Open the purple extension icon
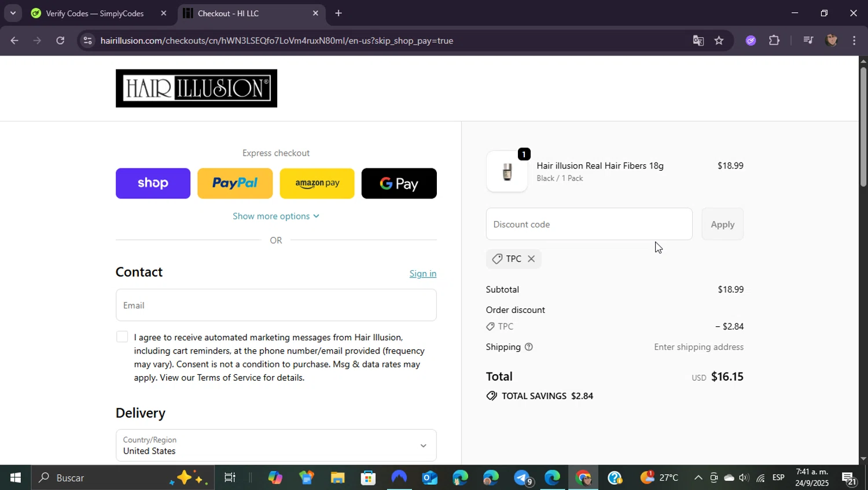868x490 pixels. click(x=751, y=40)
